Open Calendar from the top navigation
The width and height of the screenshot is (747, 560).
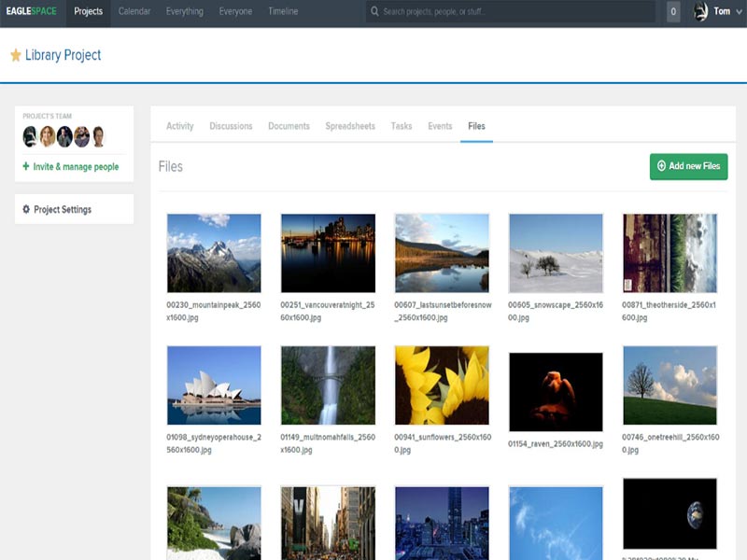click(134, 12)
